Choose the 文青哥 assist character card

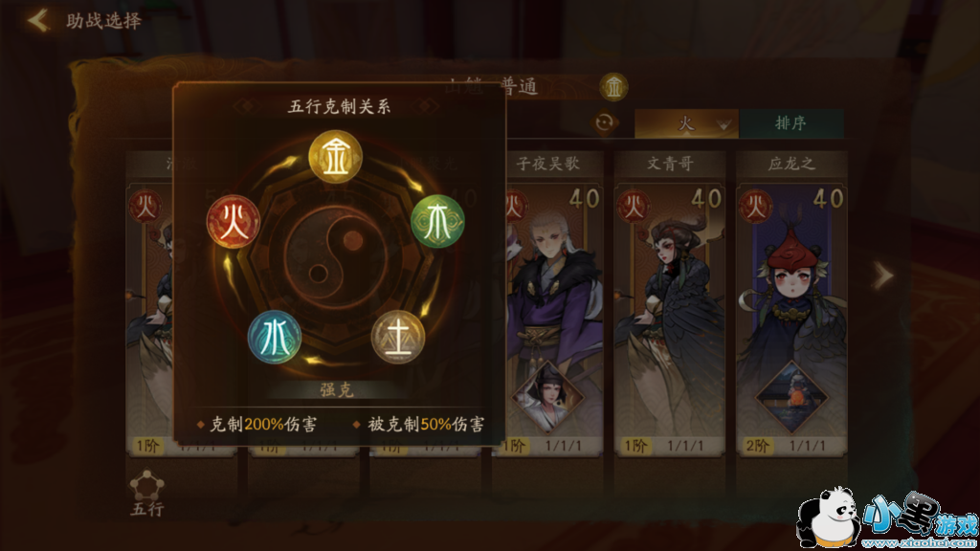[x=669, y=305]
